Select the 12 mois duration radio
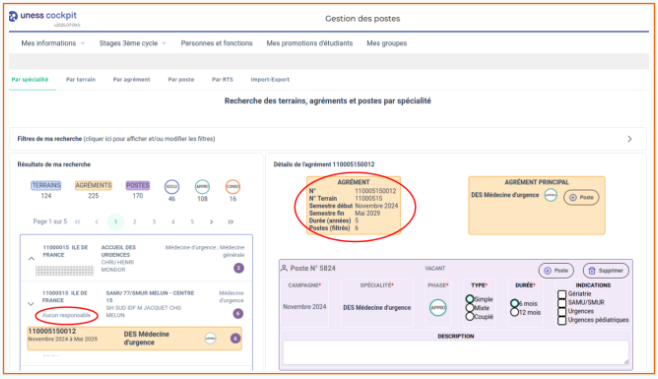The height and width of the screenshot is (379, 658). point(514,312)
